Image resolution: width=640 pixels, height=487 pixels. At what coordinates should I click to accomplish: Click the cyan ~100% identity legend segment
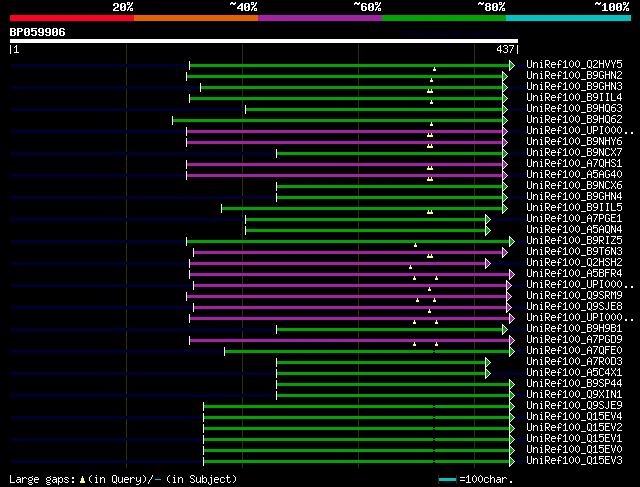[569, 18]
